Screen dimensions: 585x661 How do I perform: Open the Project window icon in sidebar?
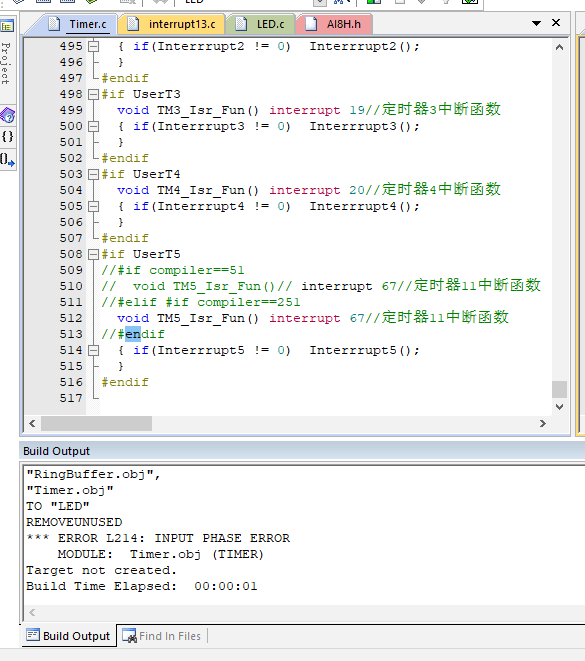[7, 26]
